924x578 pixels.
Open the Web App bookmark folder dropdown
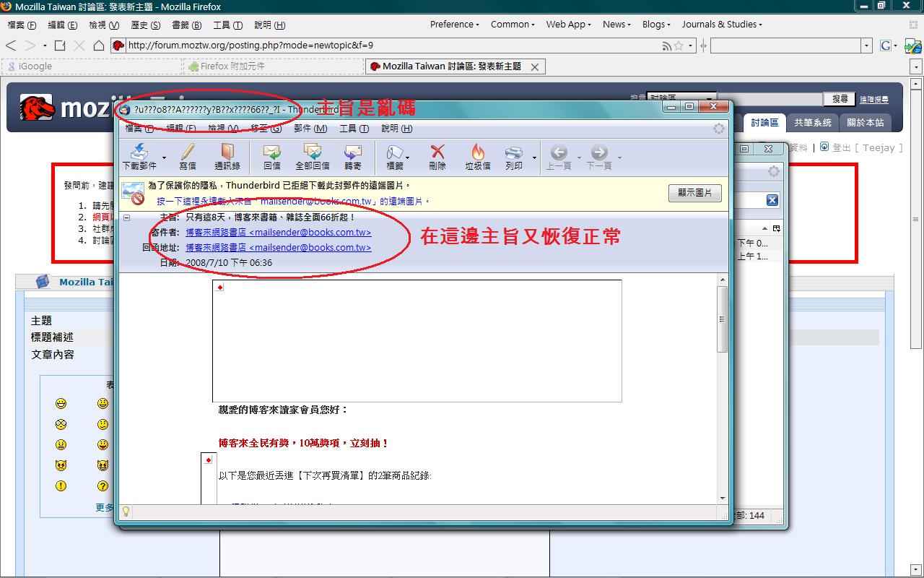tap(569, 24)
